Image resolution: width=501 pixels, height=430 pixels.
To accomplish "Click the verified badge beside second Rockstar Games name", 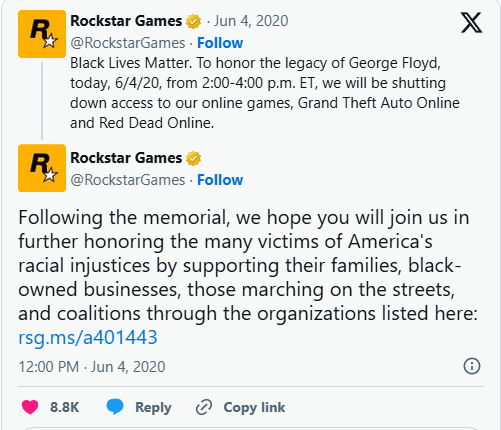I will pos(193,158).
